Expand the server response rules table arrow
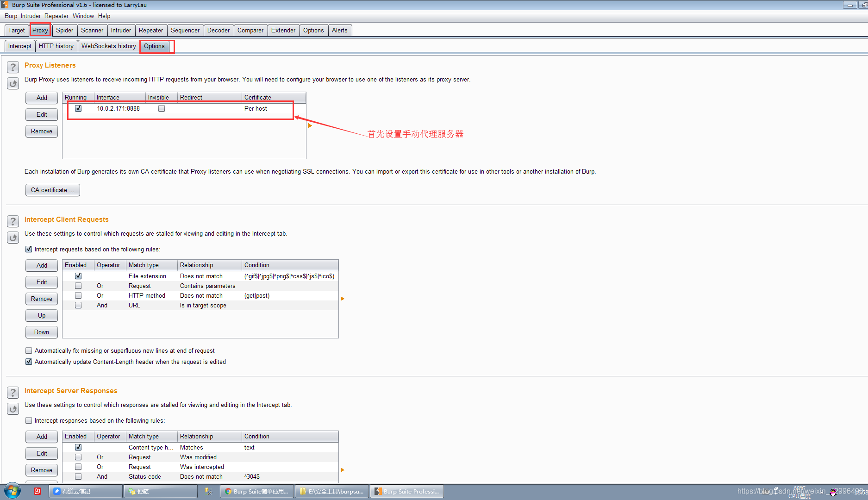Viewport: 868px width, 500px height. pyautogui.click(x=343, y=470)
